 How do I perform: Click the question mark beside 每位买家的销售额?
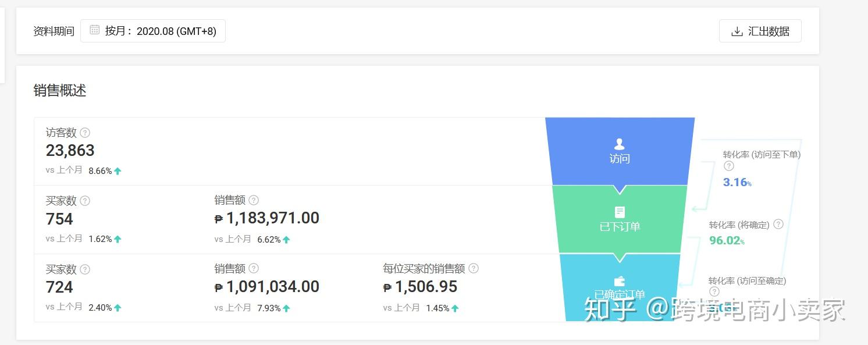pos(474,268)
